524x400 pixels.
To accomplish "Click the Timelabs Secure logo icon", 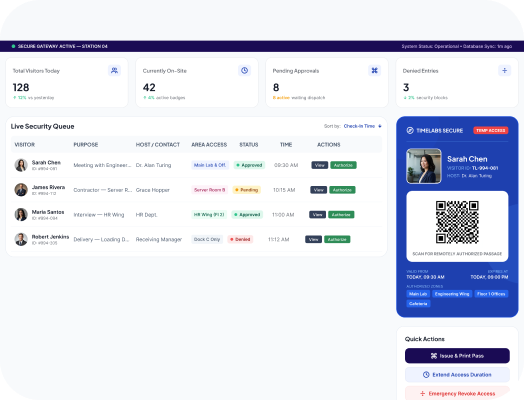I will tap(410, 130).
